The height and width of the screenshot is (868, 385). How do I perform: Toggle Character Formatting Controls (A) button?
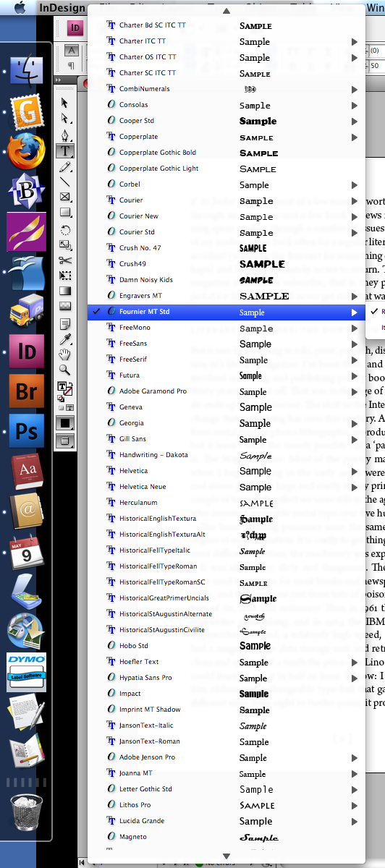pos(72,51)
